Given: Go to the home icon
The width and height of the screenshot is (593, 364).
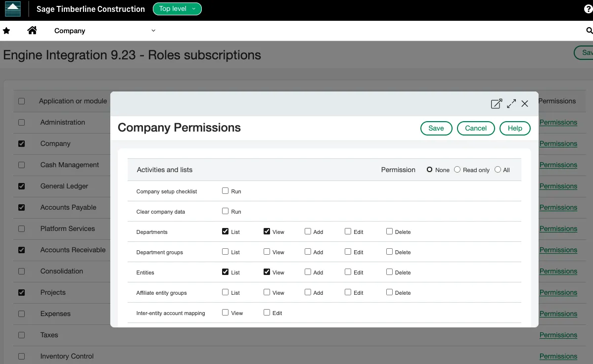Looking at the screenshot, I should pos(32,30).
